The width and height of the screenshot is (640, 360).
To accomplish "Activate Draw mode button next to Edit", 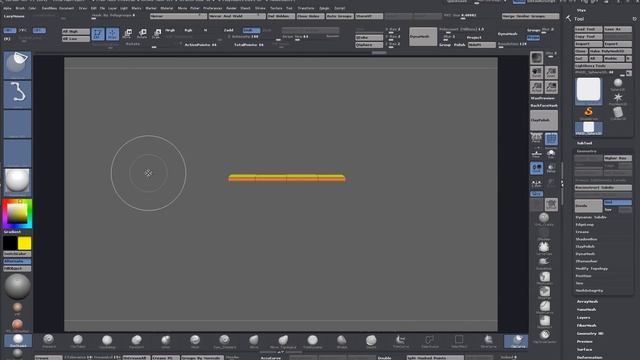I will (113, 34).
